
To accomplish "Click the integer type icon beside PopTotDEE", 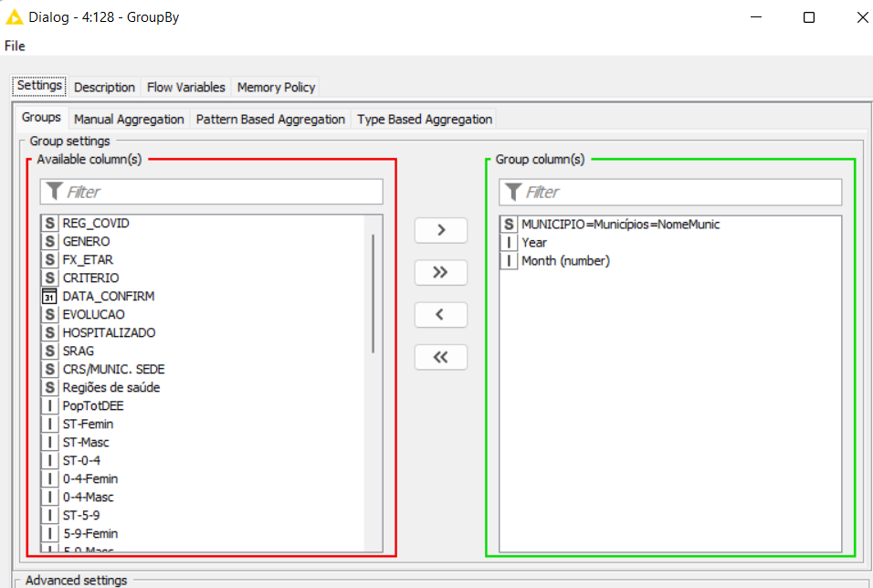I will tap(49, 405).
